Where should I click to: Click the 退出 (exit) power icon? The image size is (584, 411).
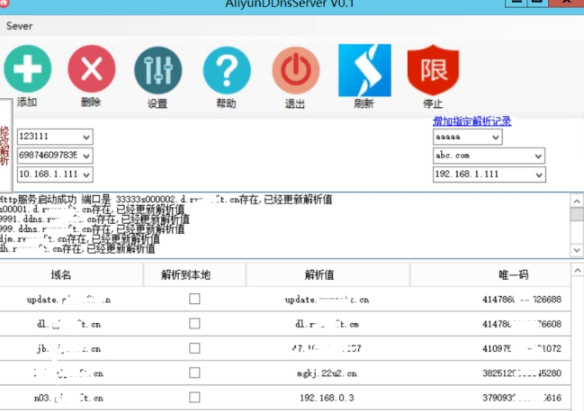[296, 70]
